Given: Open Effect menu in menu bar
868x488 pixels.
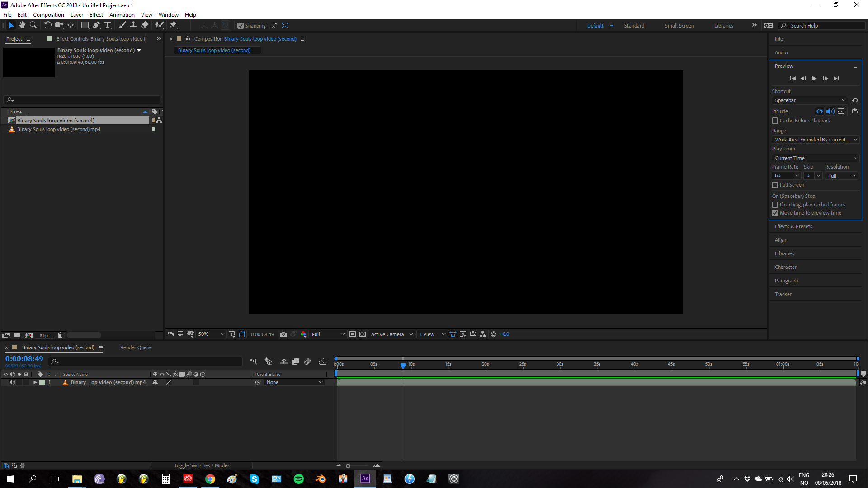Looking at the screenshot, I should 96,14.
